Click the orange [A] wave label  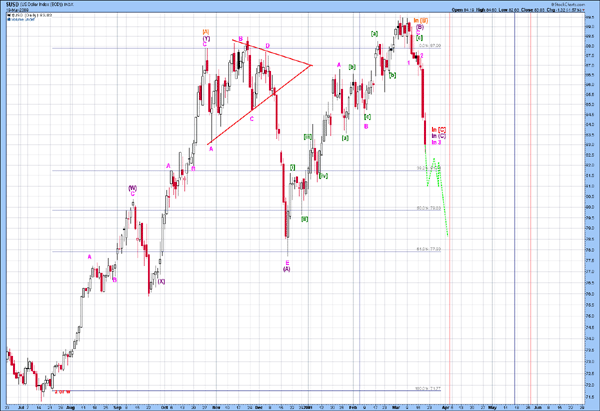pyautogui.click(x=206, y=32)
